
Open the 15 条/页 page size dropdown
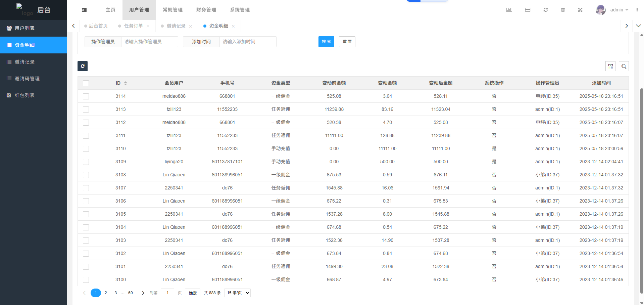click(238, 293)
